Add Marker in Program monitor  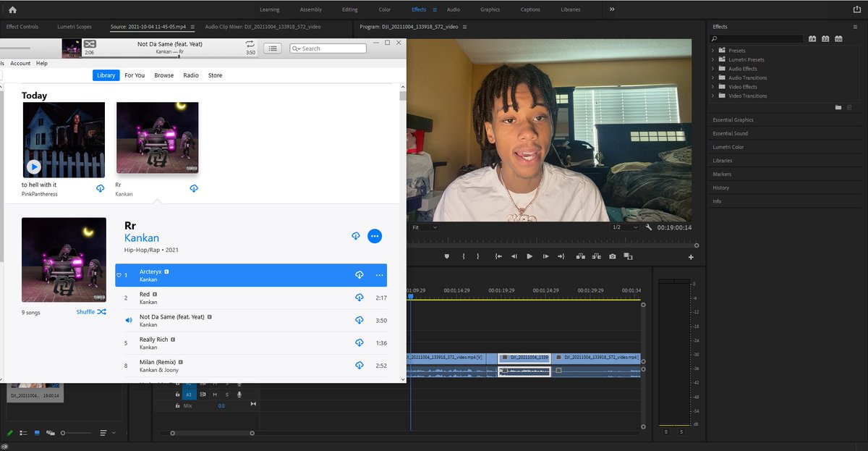click(x=447, y=256)
